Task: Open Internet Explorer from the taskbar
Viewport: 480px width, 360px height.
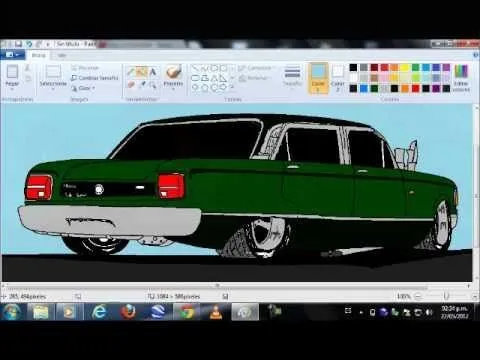Action: 99,312
